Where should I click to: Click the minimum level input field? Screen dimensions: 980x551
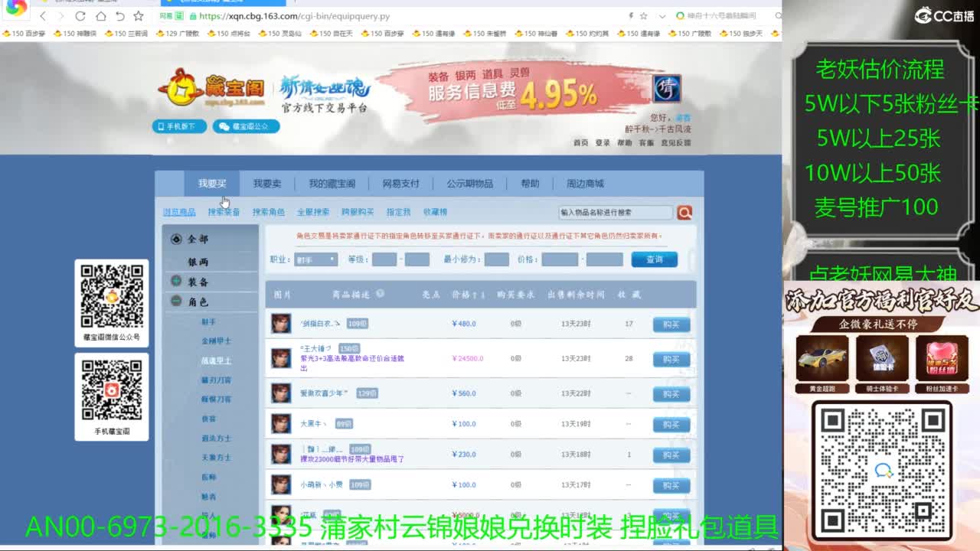click(x=384, y=259)
